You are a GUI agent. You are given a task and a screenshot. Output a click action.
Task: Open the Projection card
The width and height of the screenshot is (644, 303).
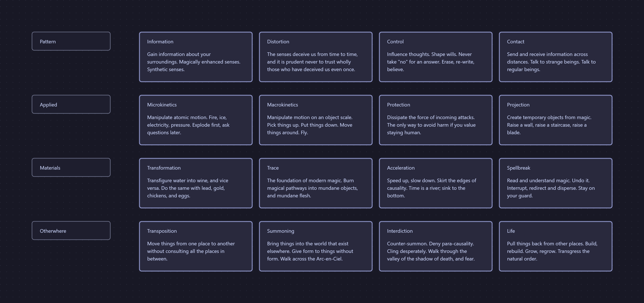pos(555,120)
